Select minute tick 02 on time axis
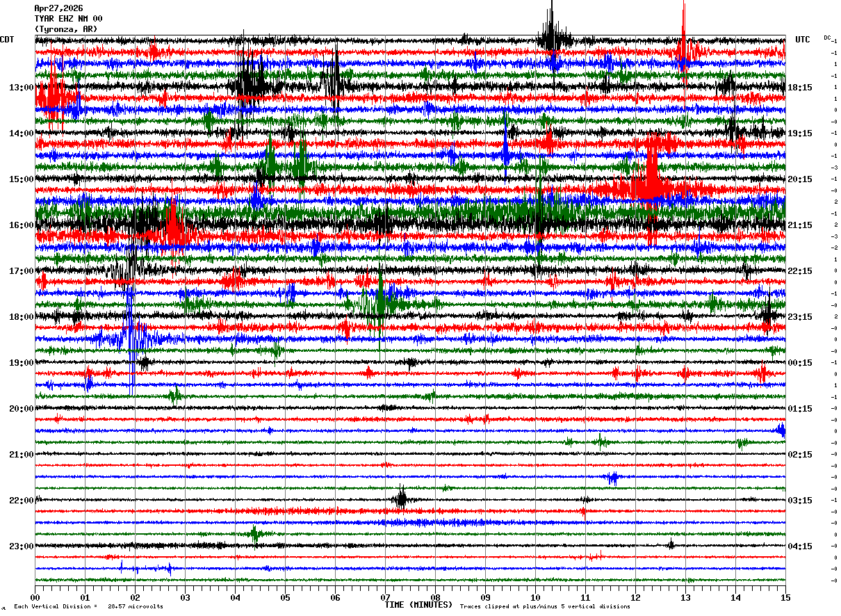The height and width of the screenshot is (616, 841). (x=135, y=597)
